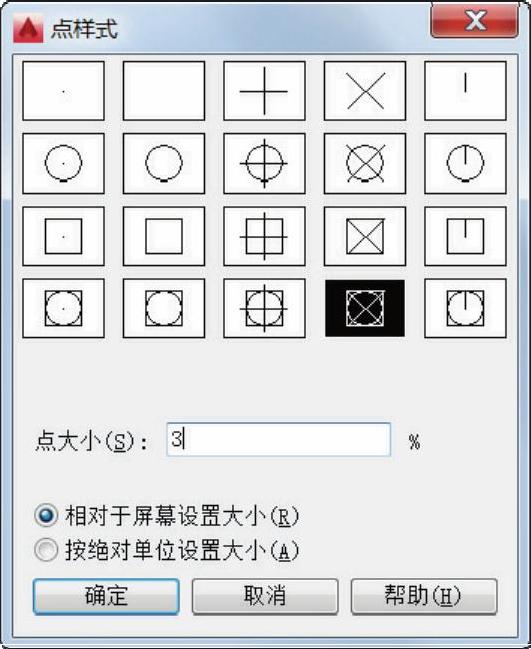Choose the highlighted circle-square-X point style
This screenshot has width=531, height=649.
click(x=365, y=308)
